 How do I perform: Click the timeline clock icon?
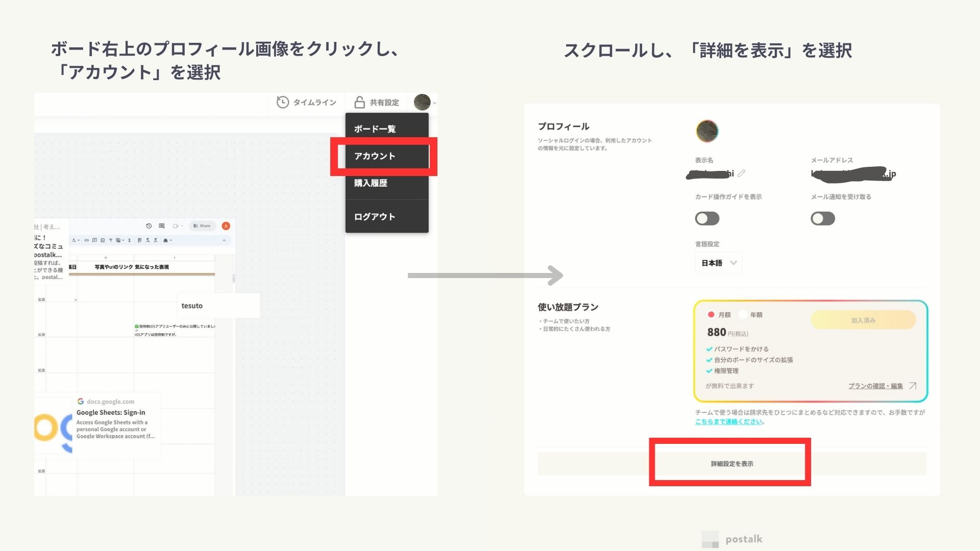coord(282,103)
